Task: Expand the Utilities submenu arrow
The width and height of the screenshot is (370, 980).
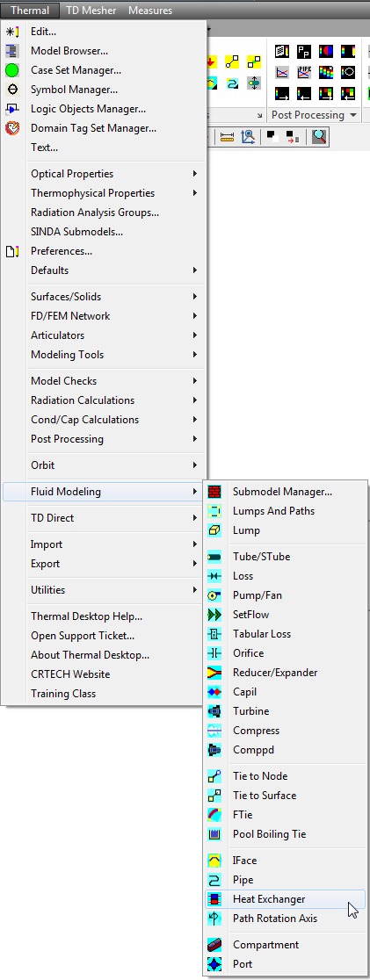Action: 195,589
